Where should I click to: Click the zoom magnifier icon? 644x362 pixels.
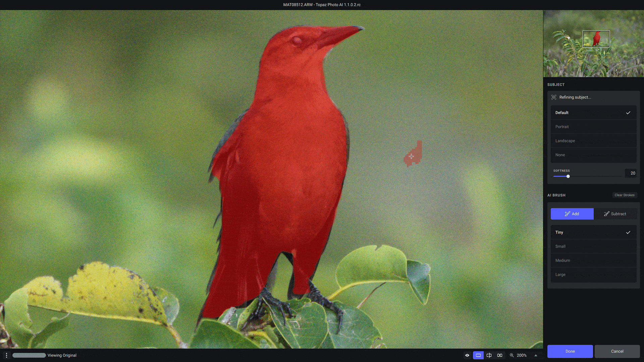pos(512,355)
